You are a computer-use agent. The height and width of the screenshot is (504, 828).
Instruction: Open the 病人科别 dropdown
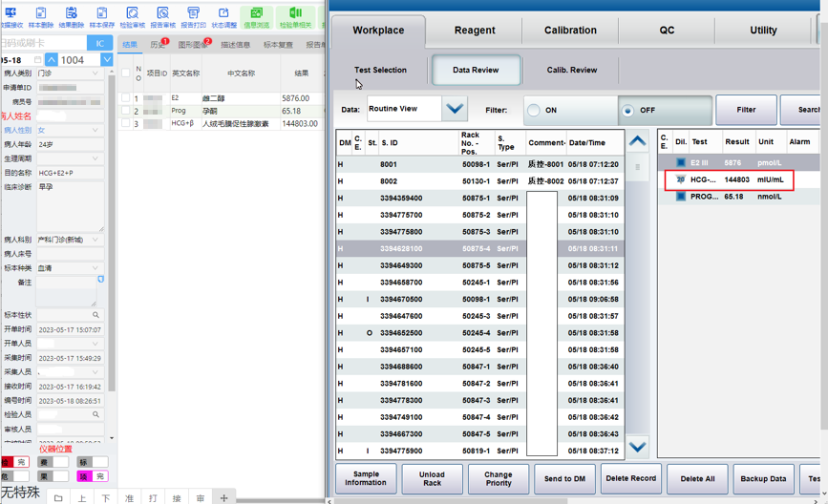(96, 240)
